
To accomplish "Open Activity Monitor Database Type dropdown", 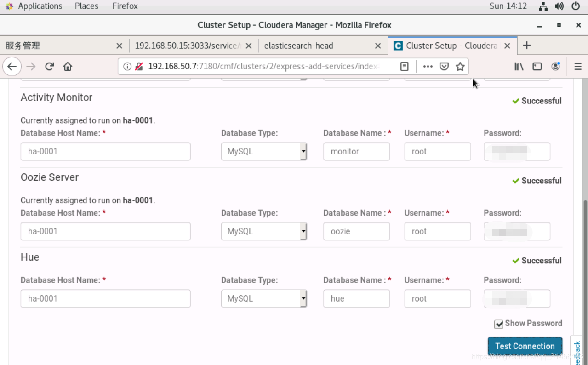I will tap(264, 151).
